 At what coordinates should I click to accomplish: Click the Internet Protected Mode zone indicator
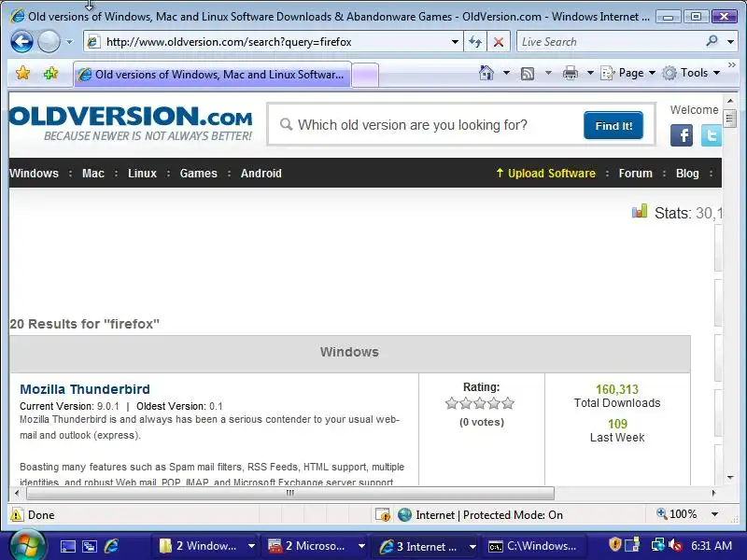481,515
